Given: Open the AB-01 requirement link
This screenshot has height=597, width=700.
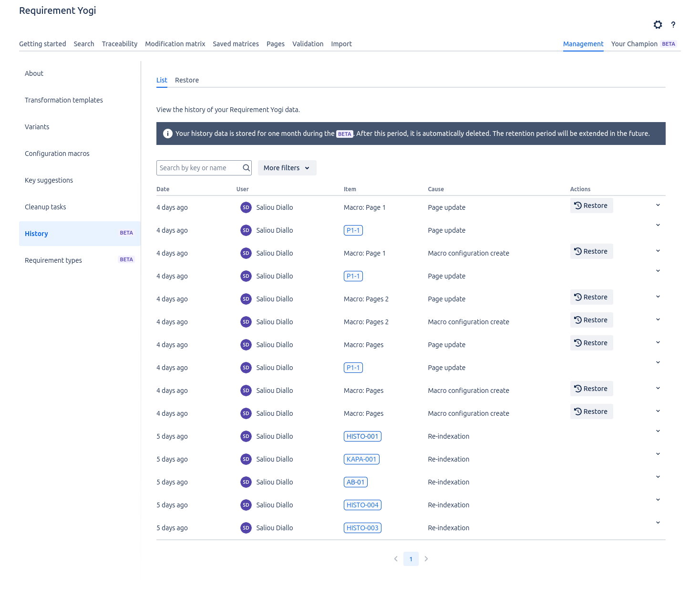Looking at the screenshot, I should 355,482.
